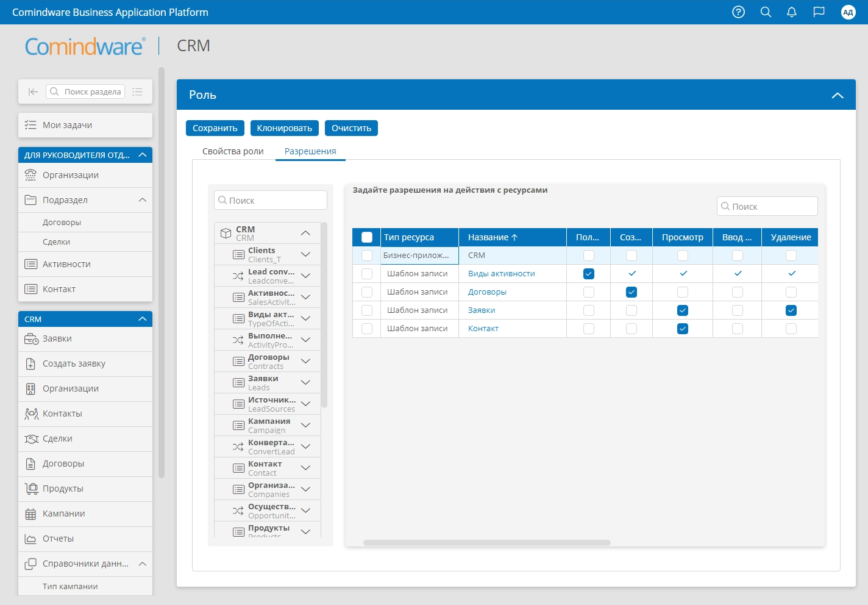
Task: Collapse the Для руководителя отдела section
Action: coord(143,155)
